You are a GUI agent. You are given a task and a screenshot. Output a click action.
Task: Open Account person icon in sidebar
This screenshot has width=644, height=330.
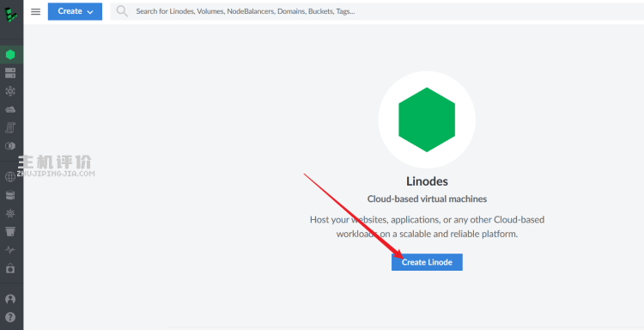coord(10,299)
